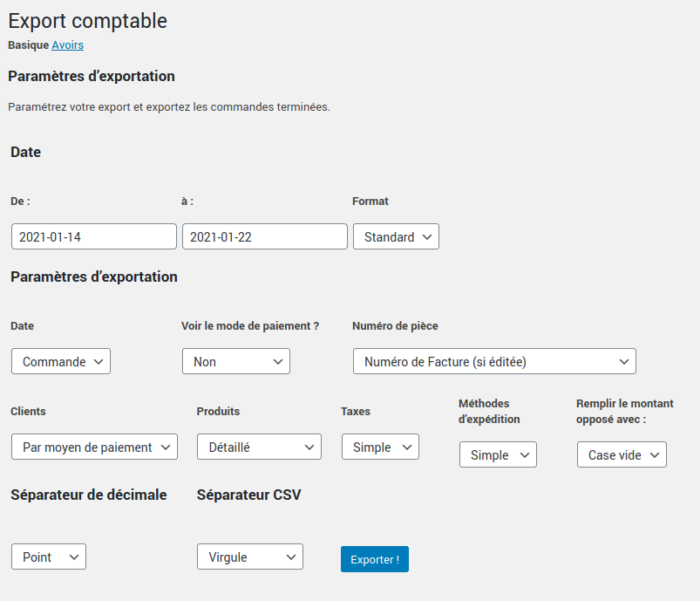Click the 'Numéro de pièce' label
The image size is (700, 601).
point(395,326)
